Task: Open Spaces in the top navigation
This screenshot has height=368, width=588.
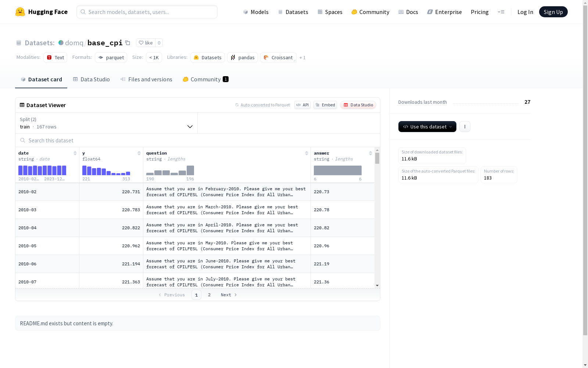Action: 330,12
